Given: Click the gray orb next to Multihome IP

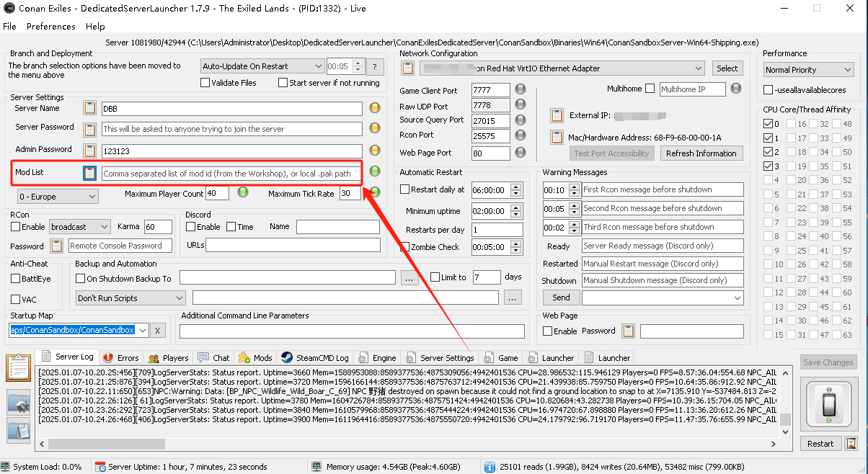Looking at the screenshot, I should point(736,89).
